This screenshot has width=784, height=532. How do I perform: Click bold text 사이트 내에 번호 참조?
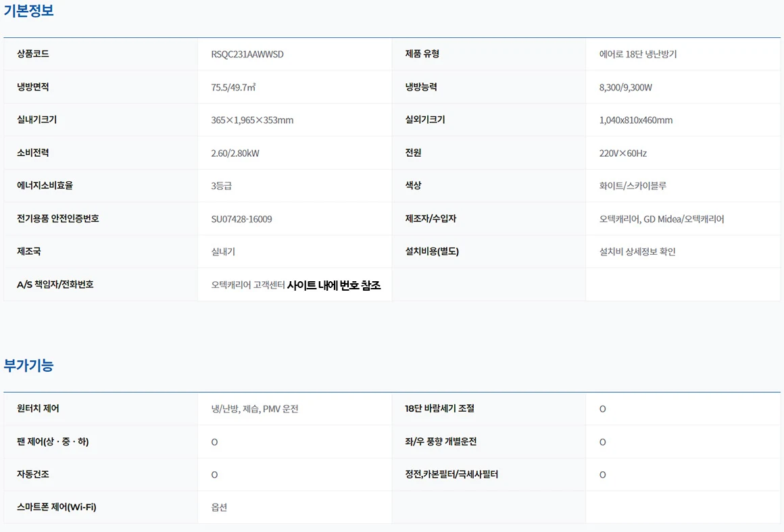pos(334,285)
